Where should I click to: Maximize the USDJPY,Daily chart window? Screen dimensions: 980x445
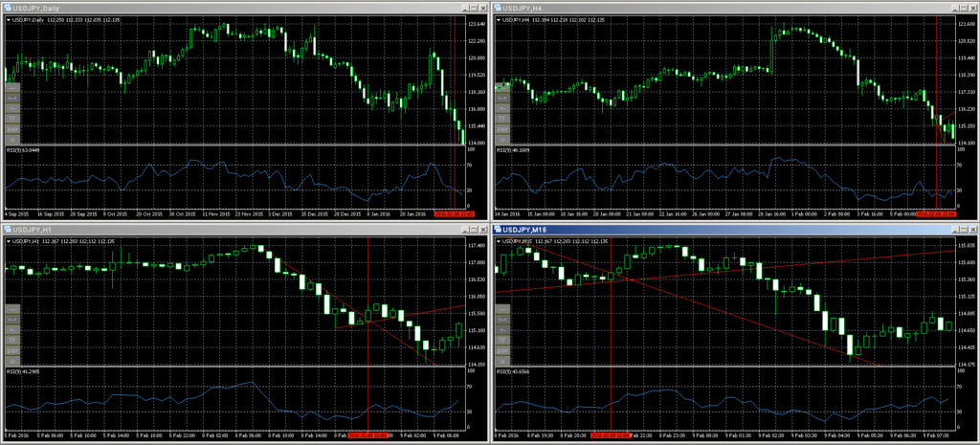(473, 8)
